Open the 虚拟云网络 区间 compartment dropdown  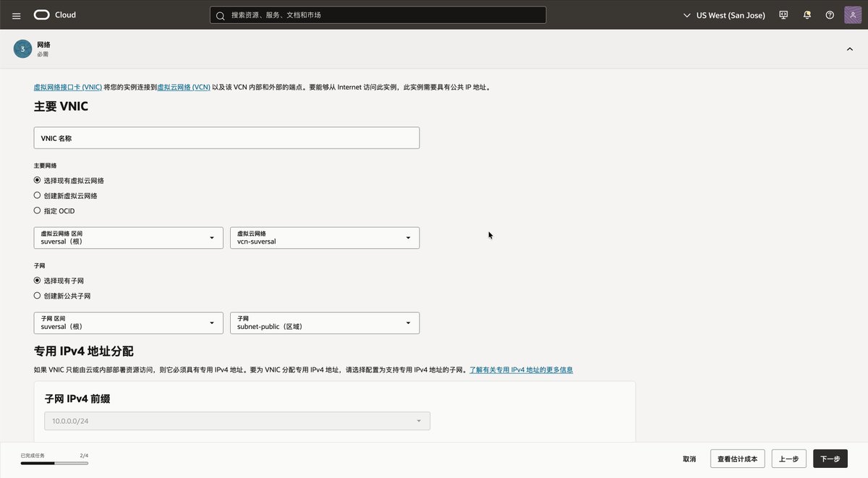[129, 238]
